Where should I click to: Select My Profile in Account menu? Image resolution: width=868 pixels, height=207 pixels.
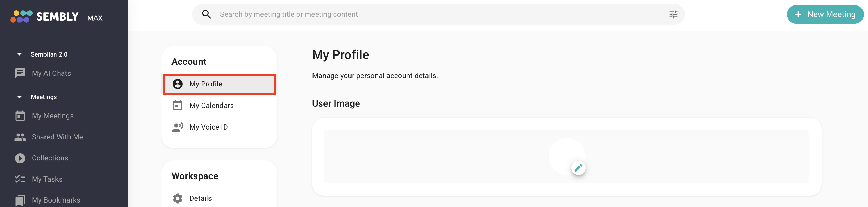pos(219,84)
